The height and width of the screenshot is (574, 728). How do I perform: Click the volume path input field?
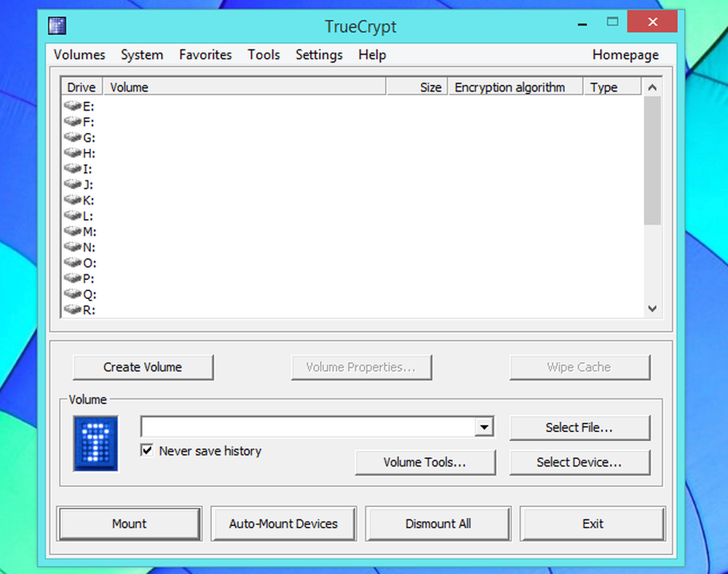click(308, 427)
